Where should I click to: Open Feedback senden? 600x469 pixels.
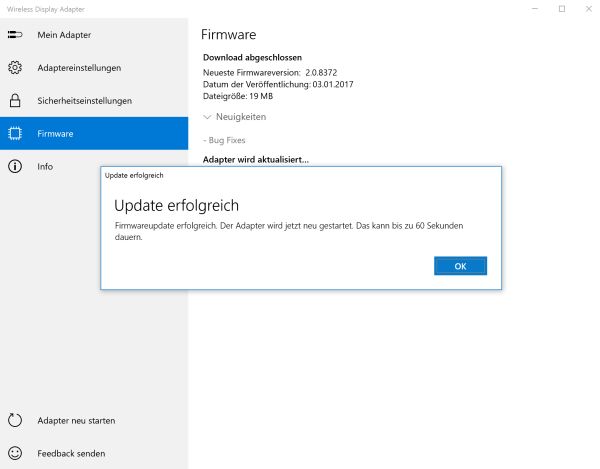94,453
